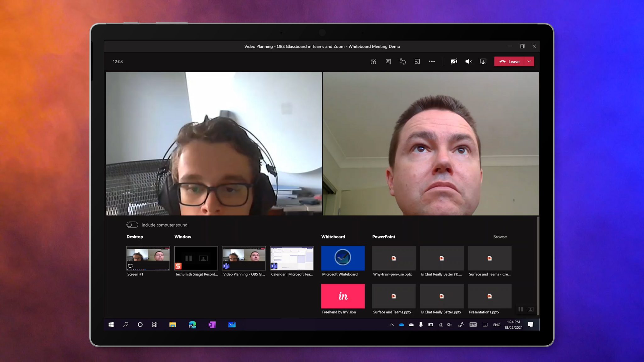Share Surface and Teams.pptx file
The image size is (644, 362).
(x=394, y=296)
